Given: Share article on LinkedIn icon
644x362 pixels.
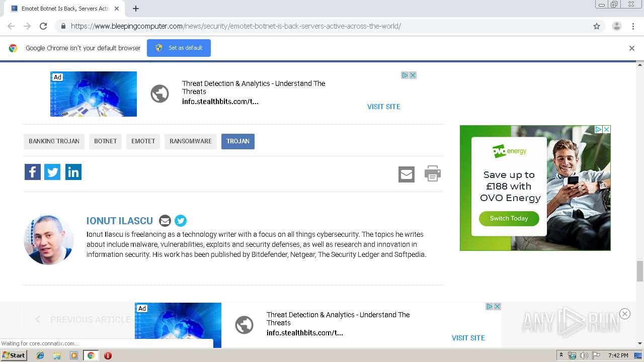Looking at the screenshot, I should coord(73,172).
